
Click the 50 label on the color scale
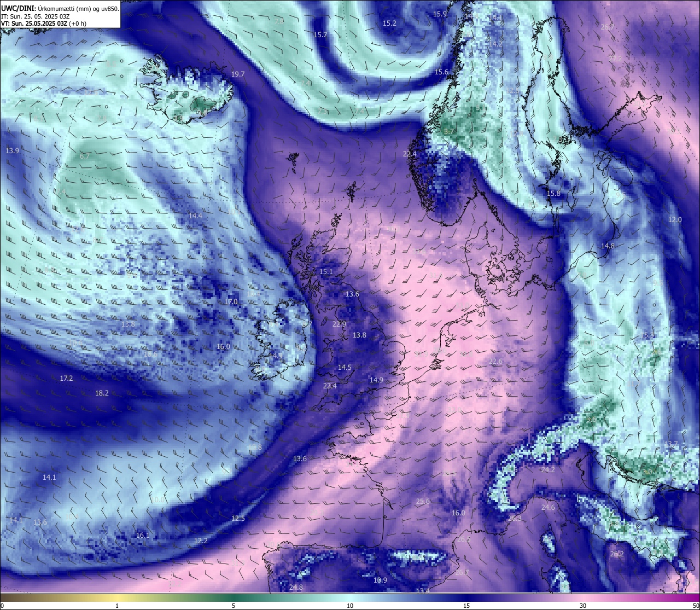point(696,606)
